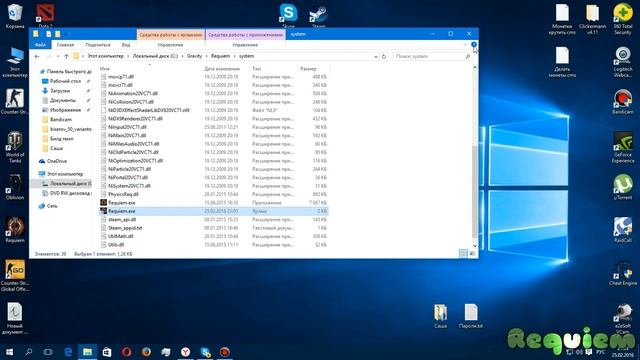640x360 pixels.
Task: Sort by Дата изменения column header
Action: pos(222,69)
